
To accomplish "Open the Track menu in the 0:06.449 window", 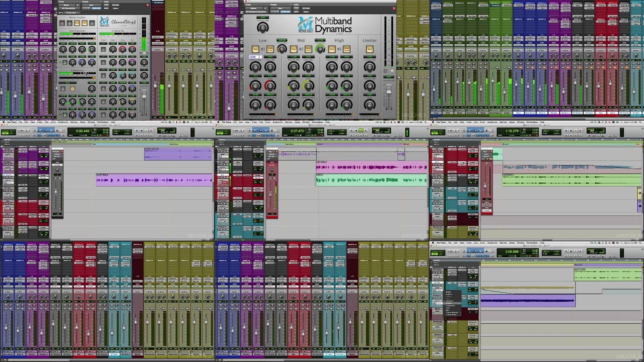I will (39, 122).
